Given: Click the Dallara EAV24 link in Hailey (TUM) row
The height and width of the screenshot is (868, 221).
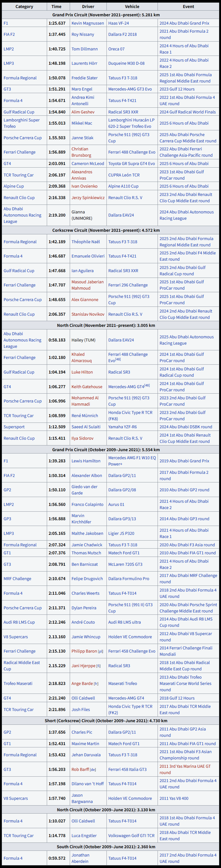Looking at the screenshot, I should pyautogui.click(x=121, y=340).
